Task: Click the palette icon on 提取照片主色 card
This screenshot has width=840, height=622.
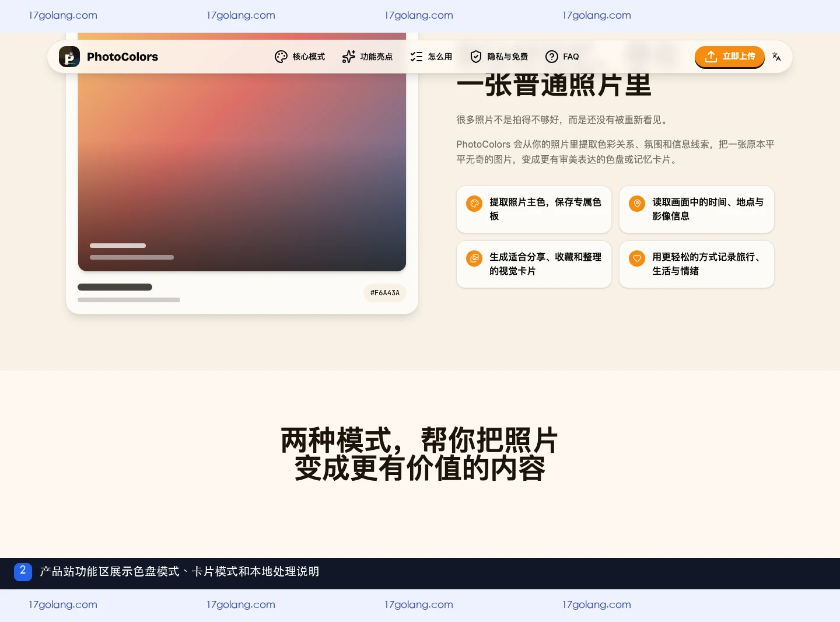Action: (x=474, y=204)
